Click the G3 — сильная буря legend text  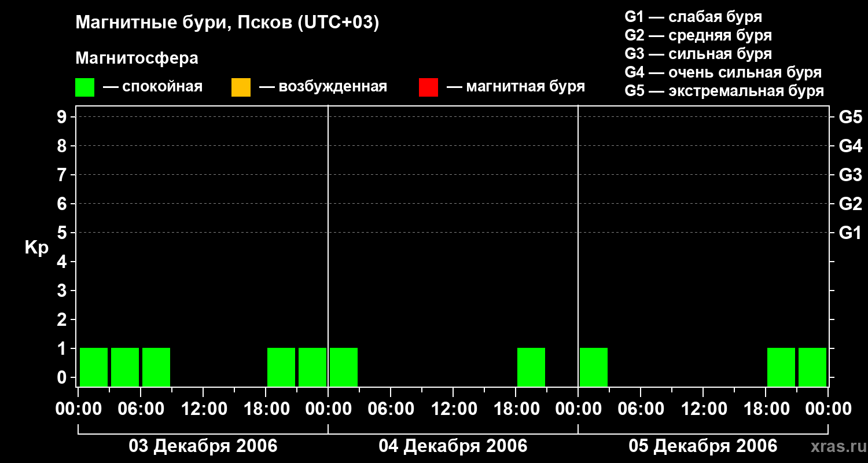tap(698, 54)
